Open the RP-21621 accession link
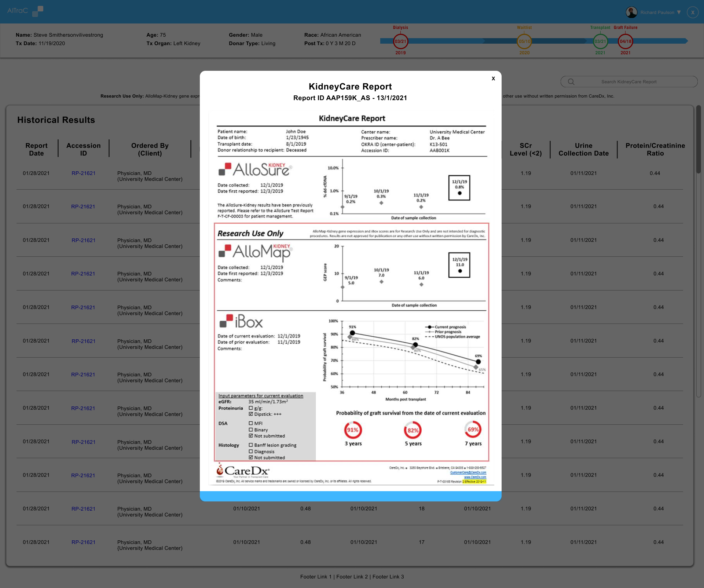The width and height of the screenshot is (704, 588). tap(83, 173)
